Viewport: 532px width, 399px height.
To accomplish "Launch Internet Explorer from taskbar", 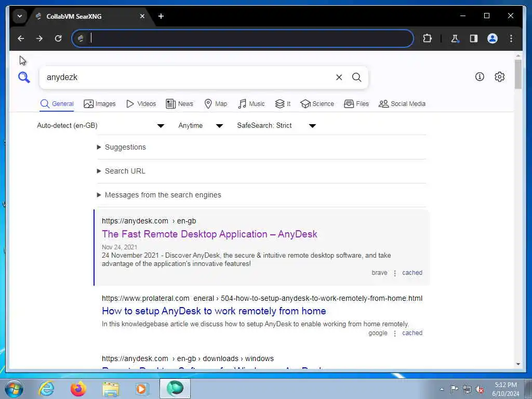I will [x=46, y=389].
